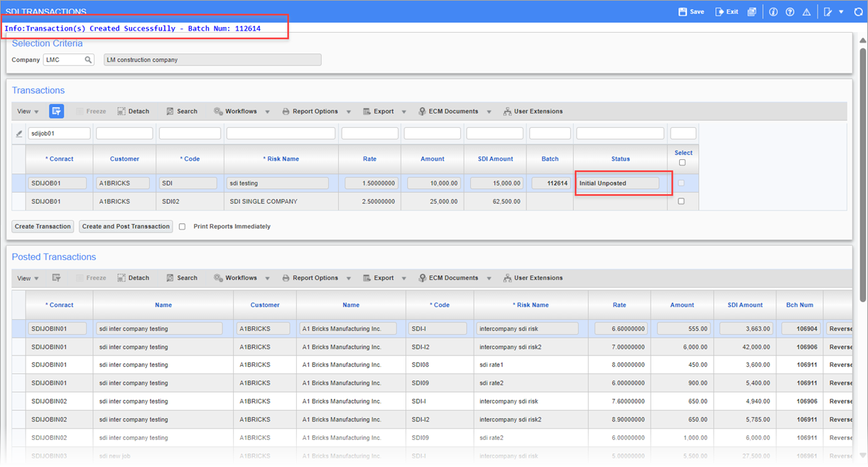Open Export in Transactions toolbar

(x=379, y=112)
